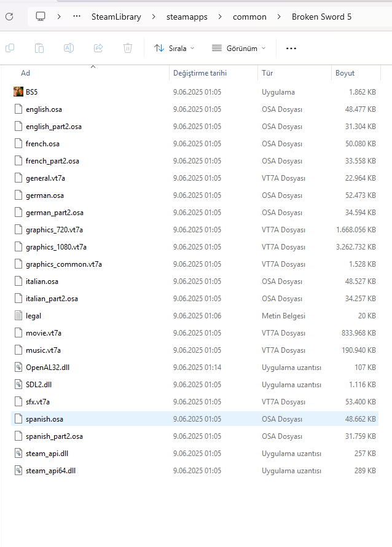Image resolution: width=392 pixels, height=547 pixels.
Task: Click the Share icon in toolbar
Action: (98, 48)
